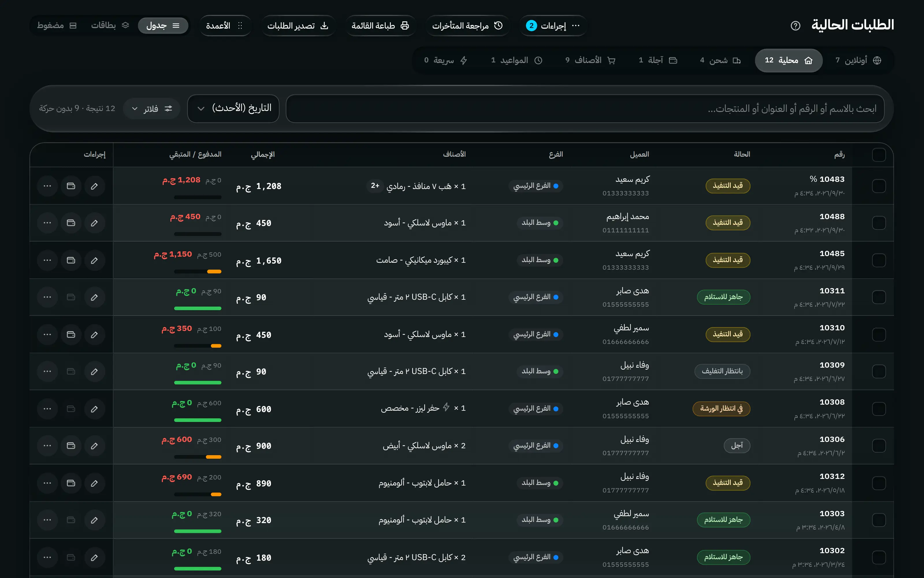Select checkbox for order 10488
Image resolution: width=924 pixels, height=578 pixels.
tap(879, 223)
